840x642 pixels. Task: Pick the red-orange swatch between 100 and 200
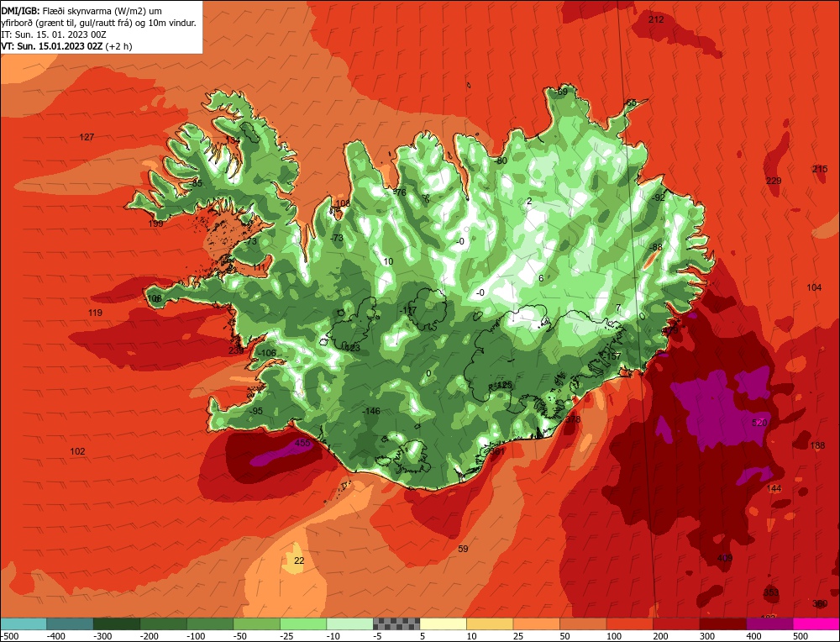coord(629,624)
